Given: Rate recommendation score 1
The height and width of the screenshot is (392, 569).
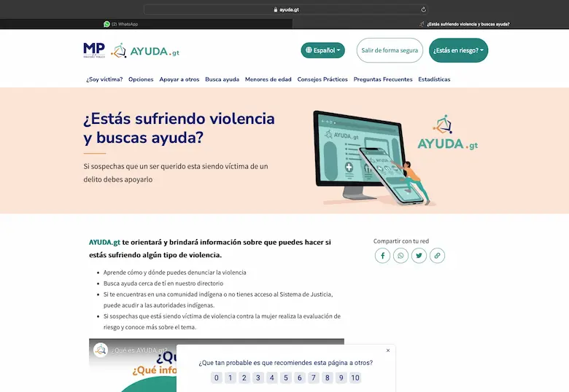Looking at the screenshot, I should point(230,378).
